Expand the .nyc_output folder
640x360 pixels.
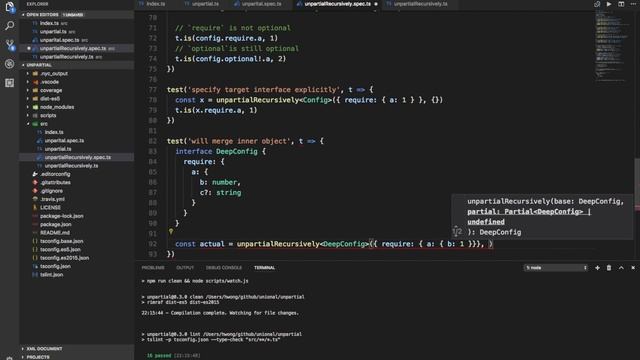point(54,73)
